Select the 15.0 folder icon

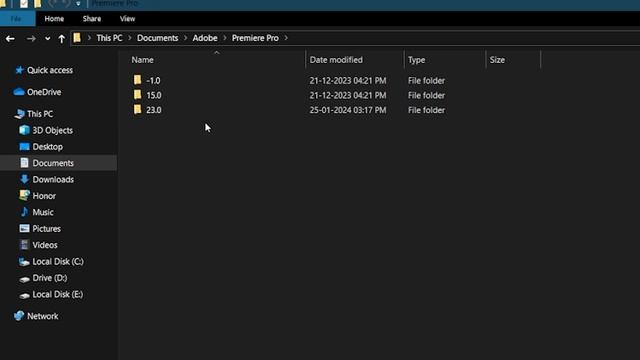(138, 95)
